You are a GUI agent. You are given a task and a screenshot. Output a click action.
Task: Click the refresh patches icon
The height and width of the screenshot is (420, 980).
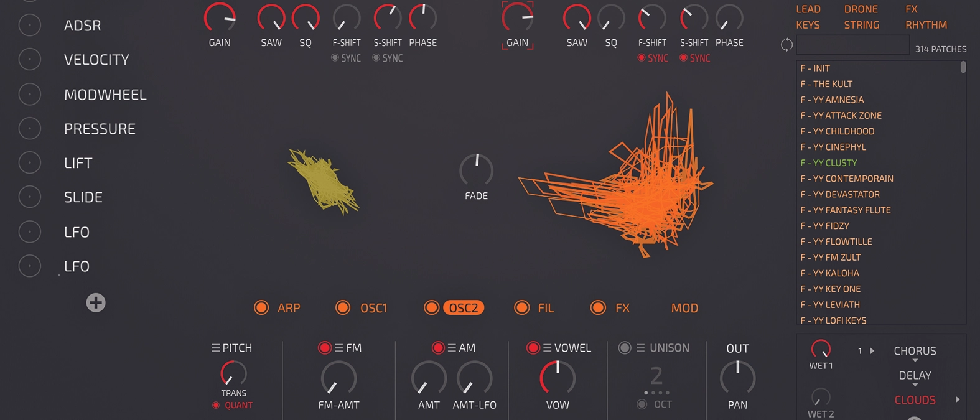pos(786,45)
